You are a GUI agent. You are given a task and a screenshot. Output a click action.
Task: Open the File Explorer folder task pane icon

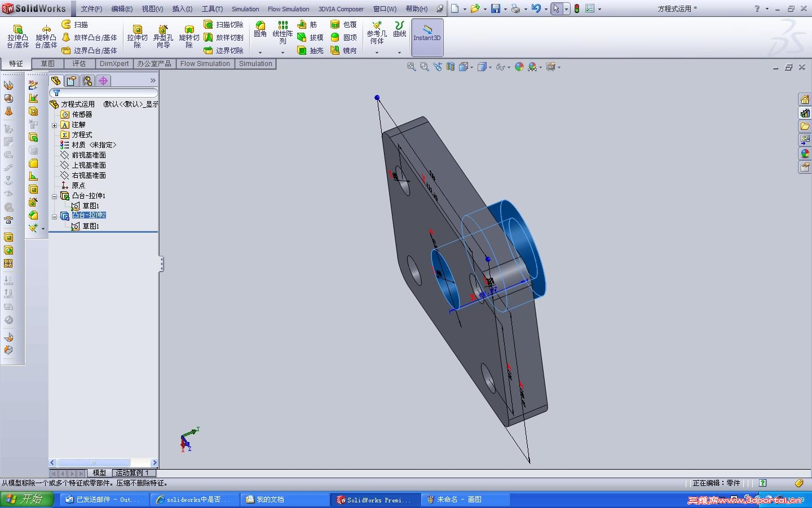pos(805,126)
